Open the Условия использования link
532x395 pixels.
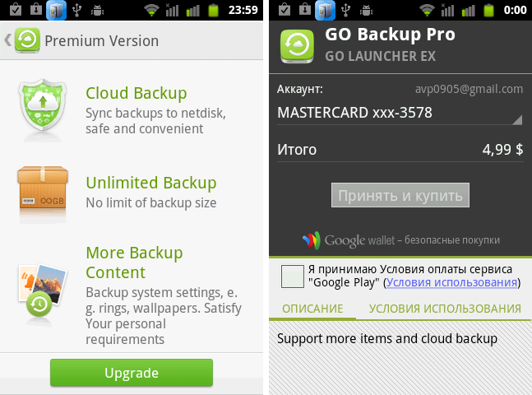pos(451,282)
